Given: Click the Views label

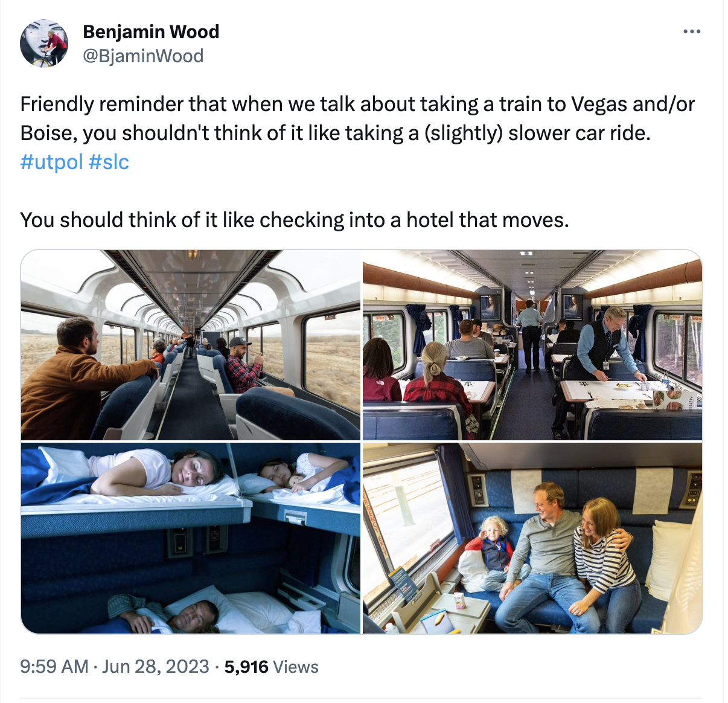Looking at the screenshot, I should coord(296,667).
